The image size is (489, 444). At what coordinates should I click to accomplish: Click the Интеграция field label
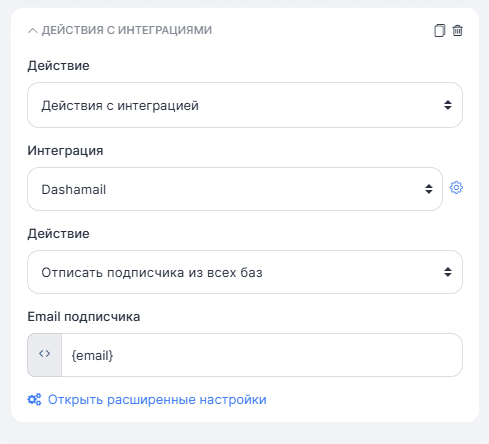(x=65, y=151)
